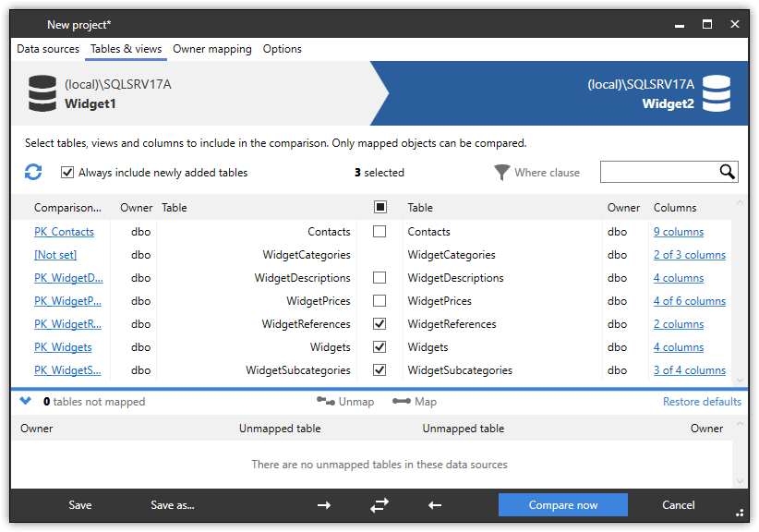Click the Widget1 database icon
The height and width of the screenshot is (532, 759).
(41, 93)
